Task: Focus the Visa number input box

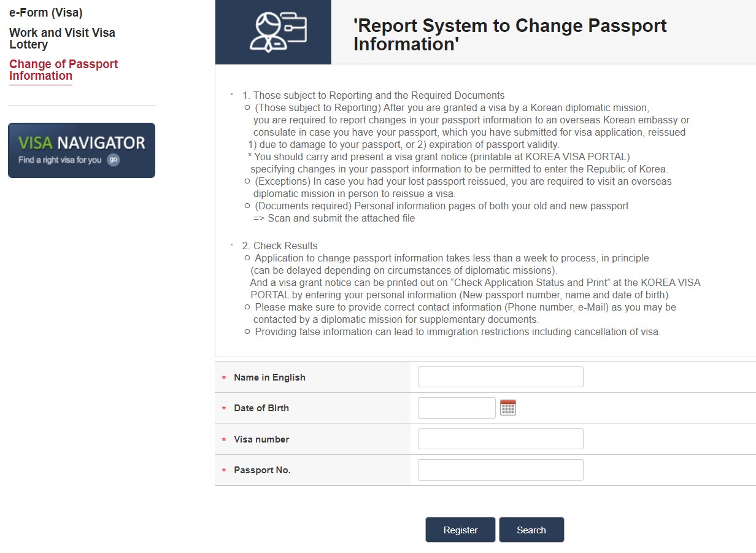Action: [500, 439]
